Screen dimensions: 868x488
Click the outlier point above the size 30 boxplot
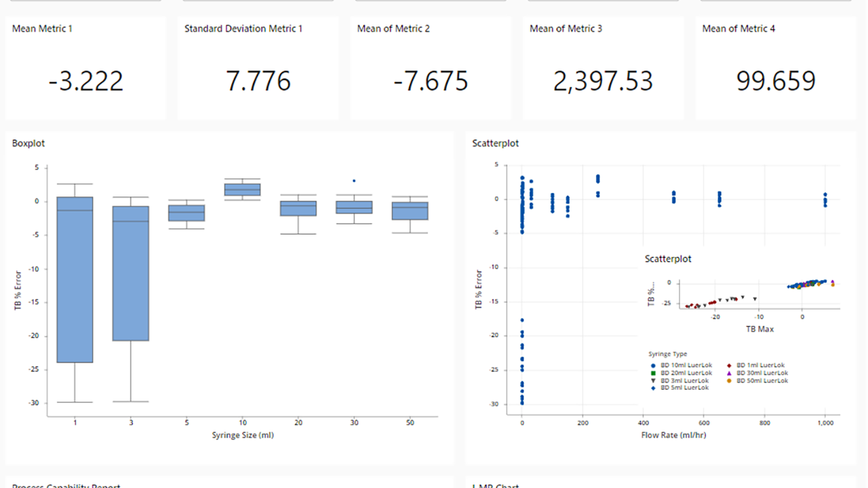[x=354, y=181]
